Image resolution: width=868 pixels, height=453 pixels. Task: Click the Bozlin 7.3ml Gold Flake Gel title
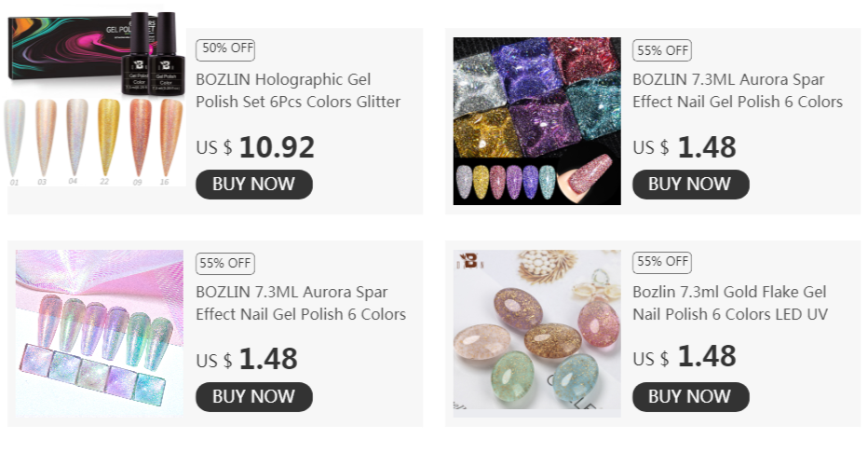click(729, 303)
